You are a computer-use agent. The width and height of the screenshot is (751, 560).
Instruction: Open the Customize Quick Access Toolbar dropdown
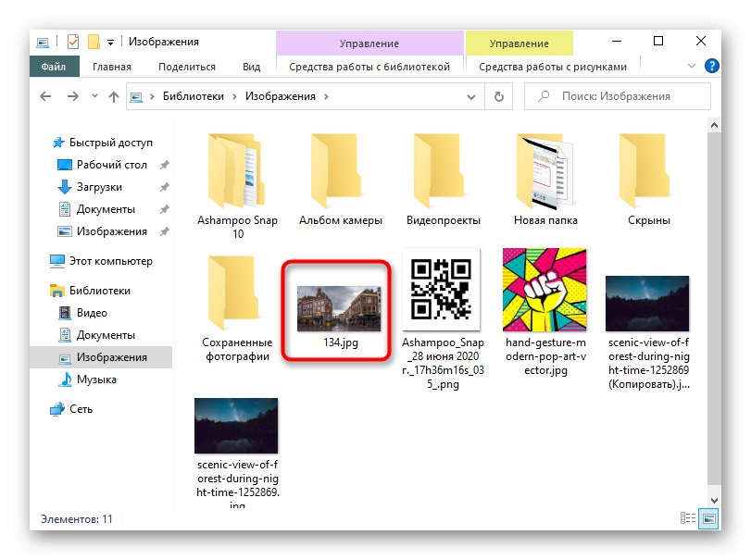pyautogui.click(x=110, y=43)
